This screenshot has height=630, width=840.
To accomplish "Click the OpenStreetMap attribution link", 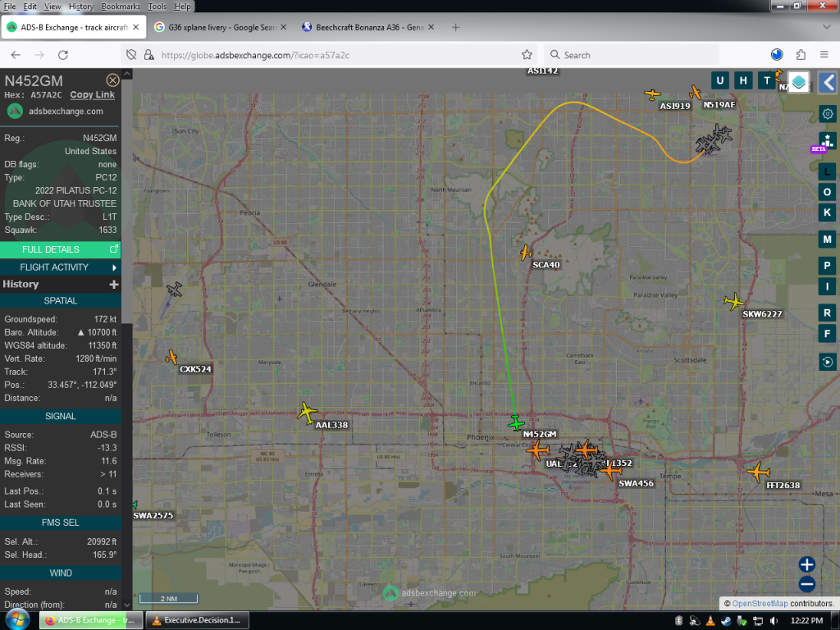I will [x=760, y=604].
